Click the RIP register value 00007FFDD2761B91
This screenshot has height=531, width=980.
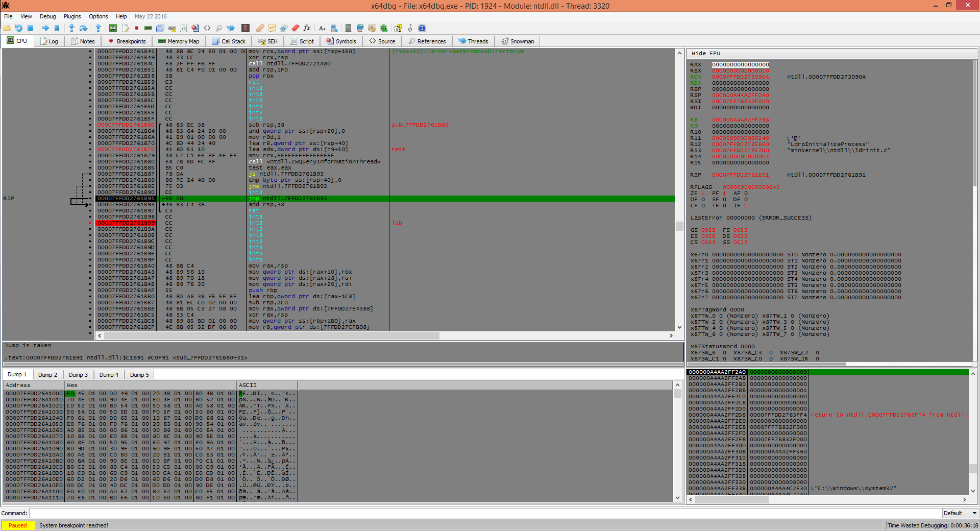click(741, 175)
